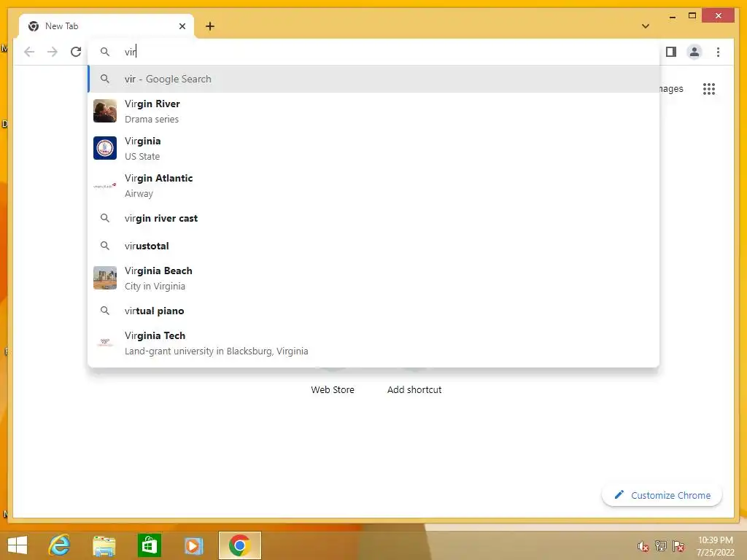Minimize the Chrome window
Viewport: 747px width, 560px height.
[x=672, y=16]
